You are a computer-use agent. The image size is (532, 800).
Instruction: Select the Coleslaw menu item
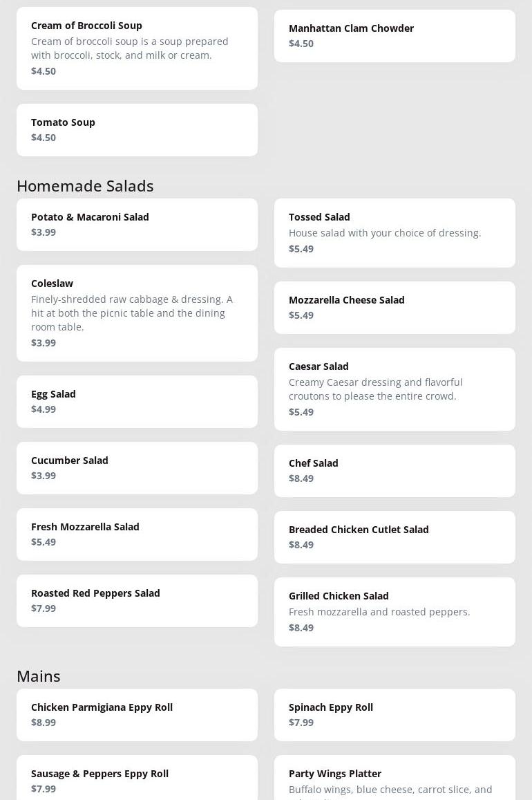coord(137,313)
